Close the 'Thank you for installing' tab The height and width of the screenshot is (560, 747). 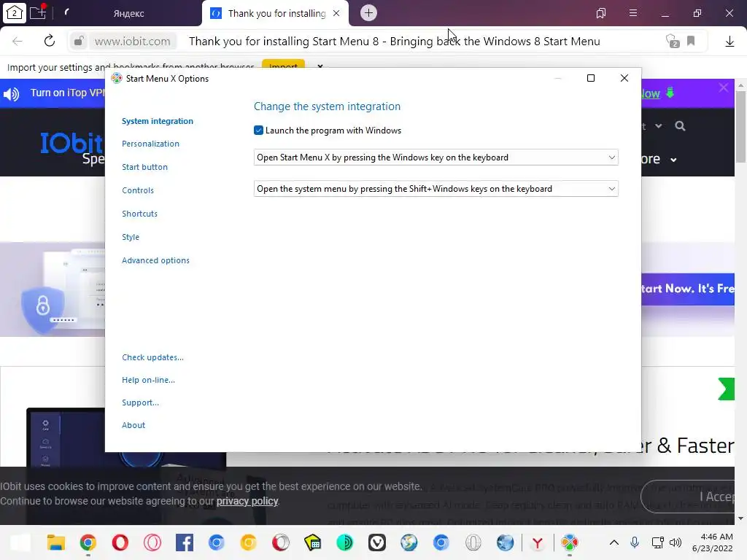point(336,13)
